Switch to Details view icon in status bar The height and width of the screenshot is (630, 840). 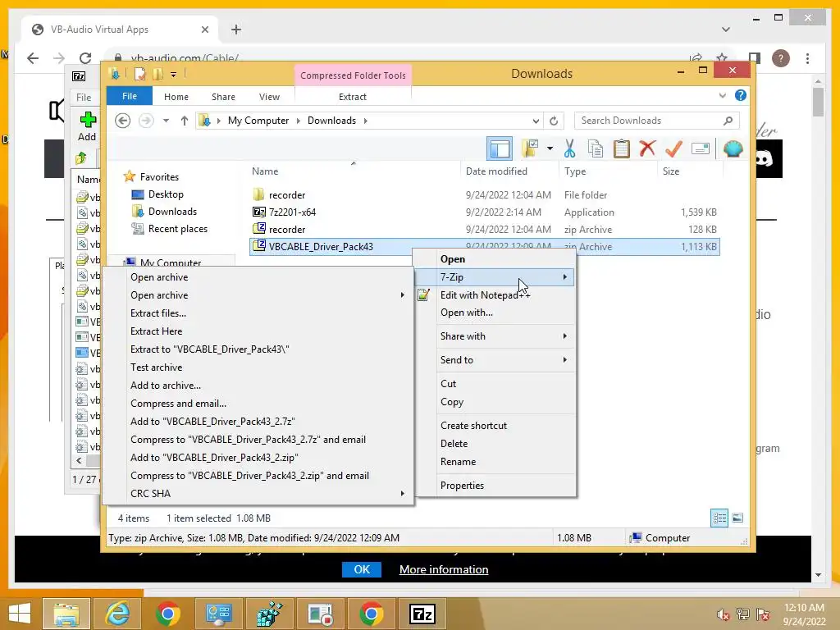tap(719, 518)
